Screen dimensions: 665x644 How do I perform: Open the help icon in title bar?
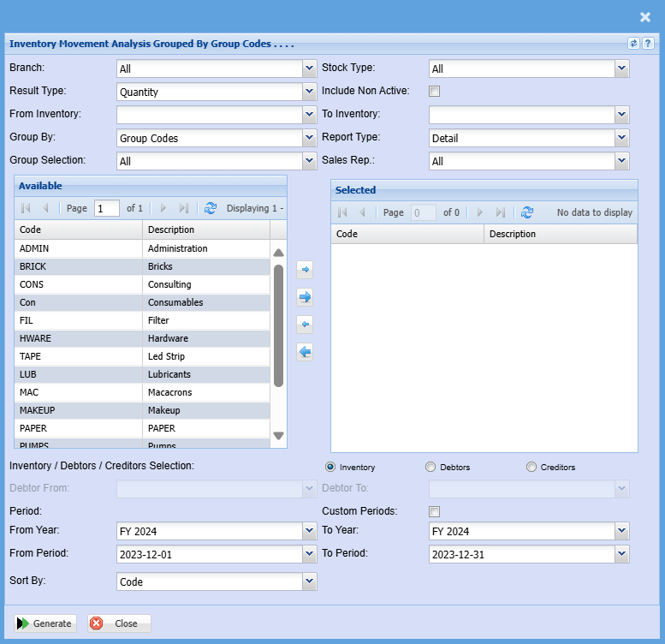pos(648,43)
